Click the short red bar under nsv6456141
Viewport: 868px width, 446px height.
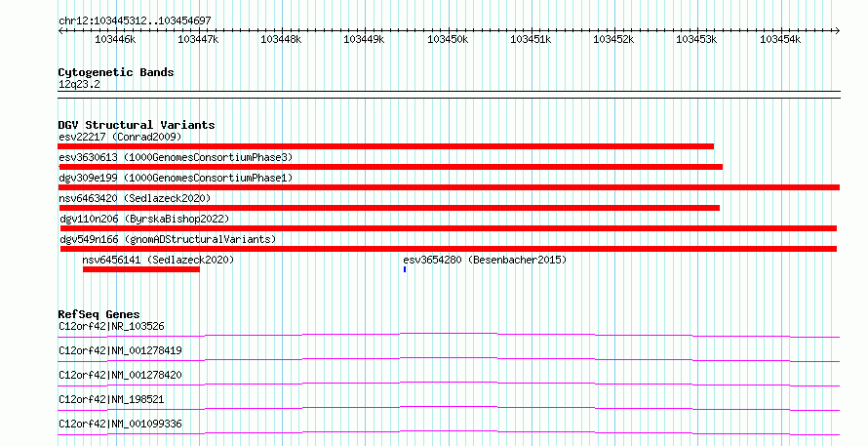tap(141, 269)
